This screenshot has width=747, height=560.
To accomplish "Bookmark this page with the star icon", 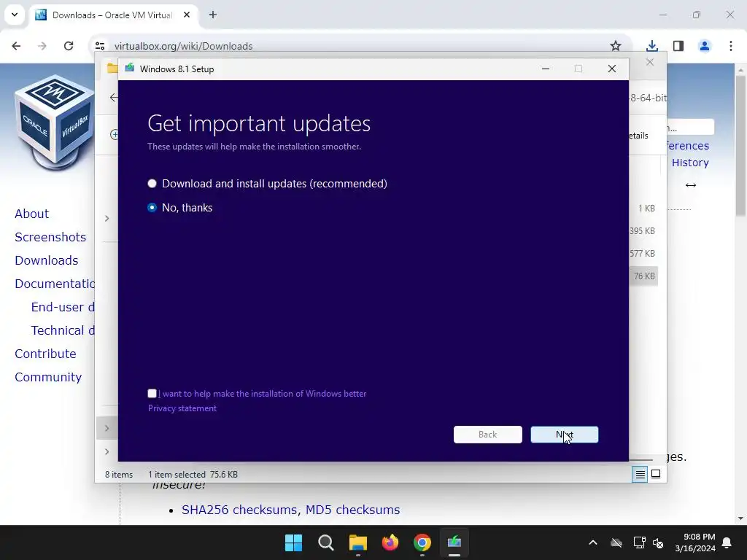I will point(616,46).
